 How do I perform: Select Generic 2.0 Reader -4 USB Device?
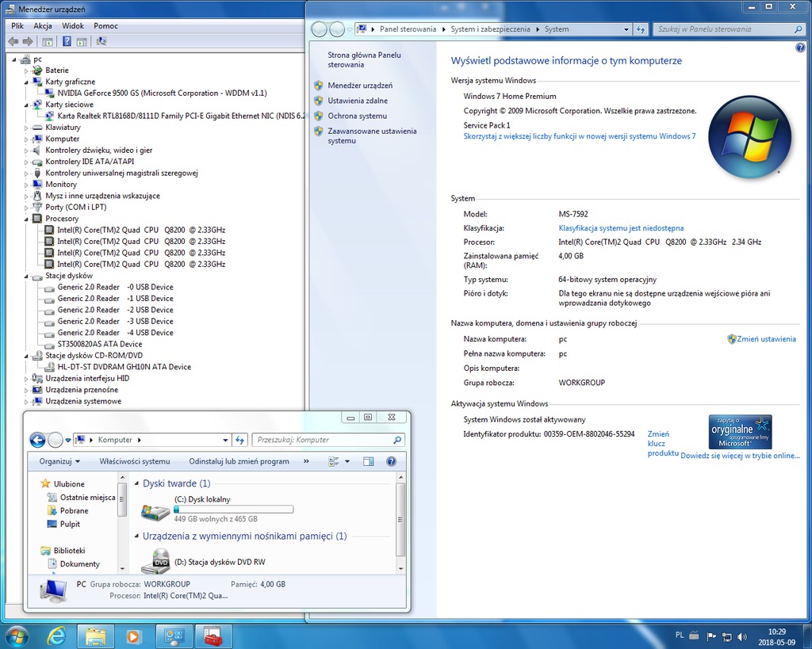pyautogui.click(x=116, y=333)
